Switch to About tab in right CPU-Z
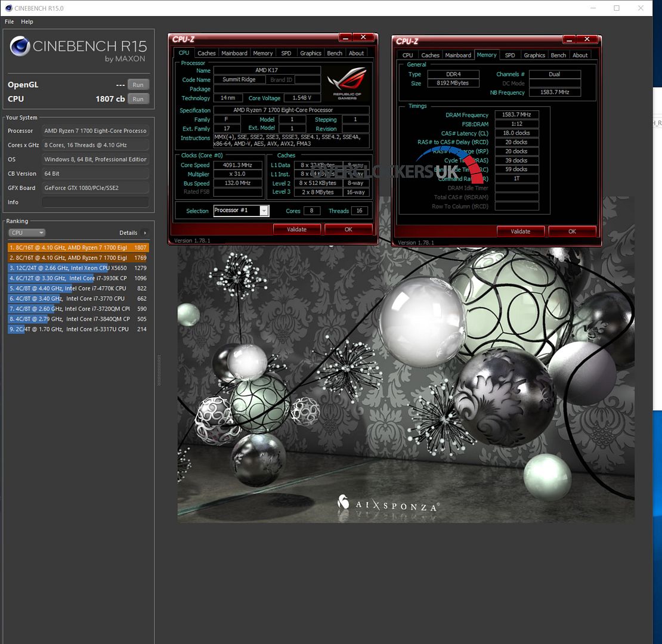The width and height of the screenshot is (662, 644). pyautogui.click(x=580, y=55)
